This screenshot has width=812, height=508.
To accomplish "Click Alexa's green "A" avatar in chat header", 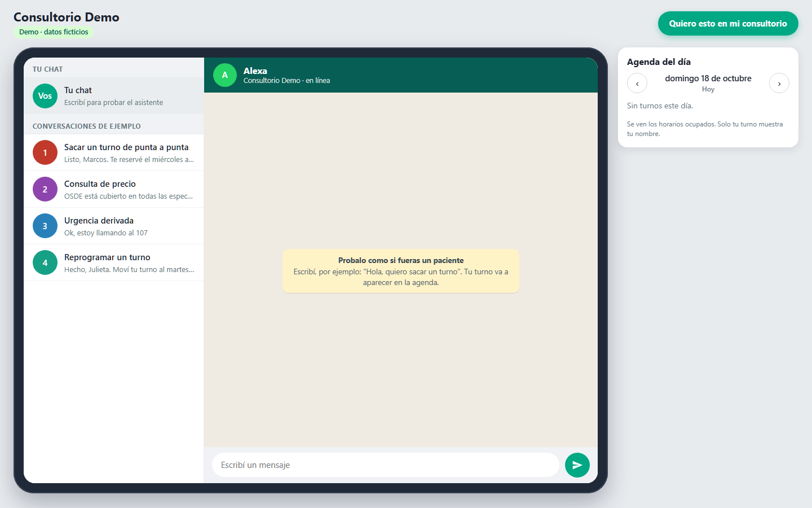I will [225, 75].
